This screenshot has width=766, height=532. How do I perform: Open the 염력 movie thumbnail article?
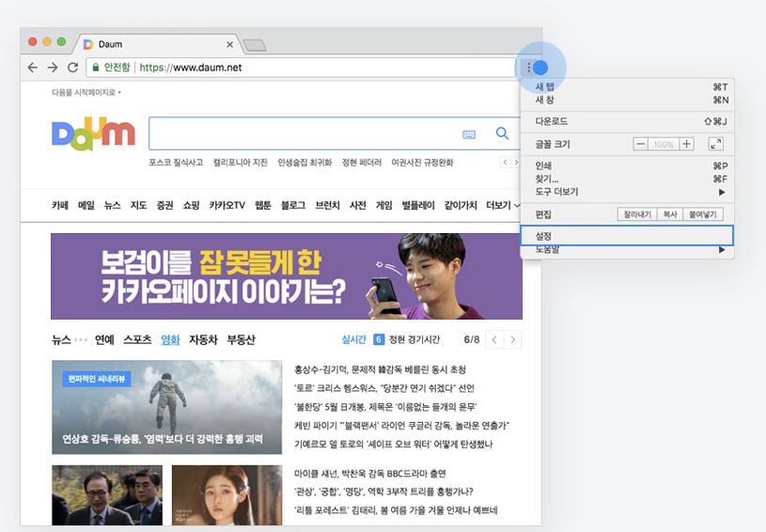[x=166, y=407]
